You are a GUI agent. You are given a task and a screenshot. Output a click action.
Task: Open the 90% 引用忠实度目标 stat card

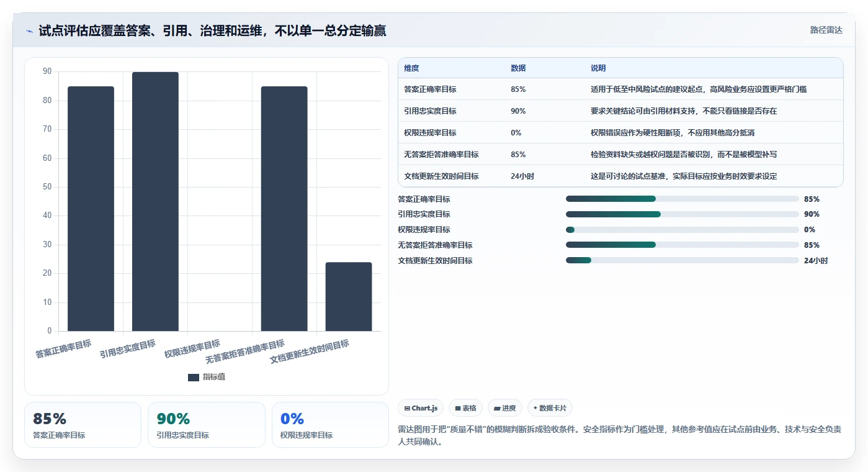207,425
